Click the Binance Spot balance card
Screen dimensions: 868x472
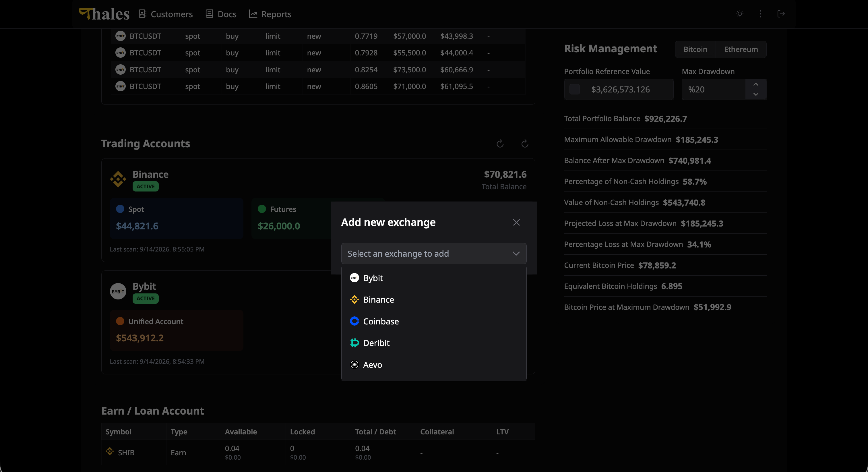pos(177,218)
